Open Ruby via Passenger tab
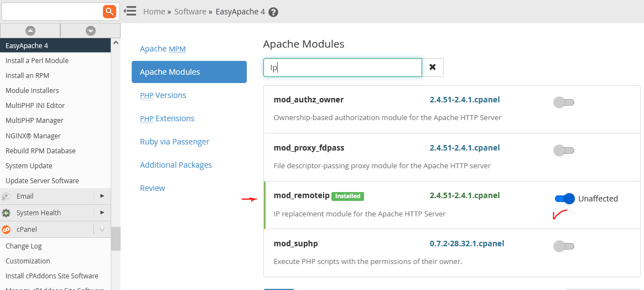This screenshot has width=644, height=290. point(174,142)
